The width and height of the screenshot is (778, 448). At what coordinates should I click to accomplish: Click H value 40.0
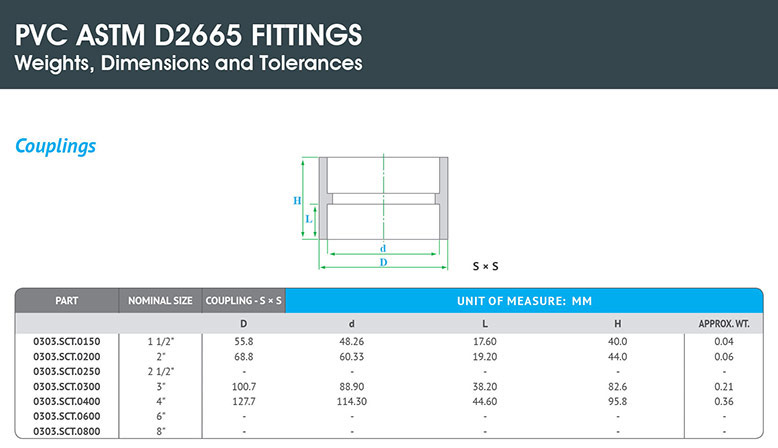coord(618,341)
